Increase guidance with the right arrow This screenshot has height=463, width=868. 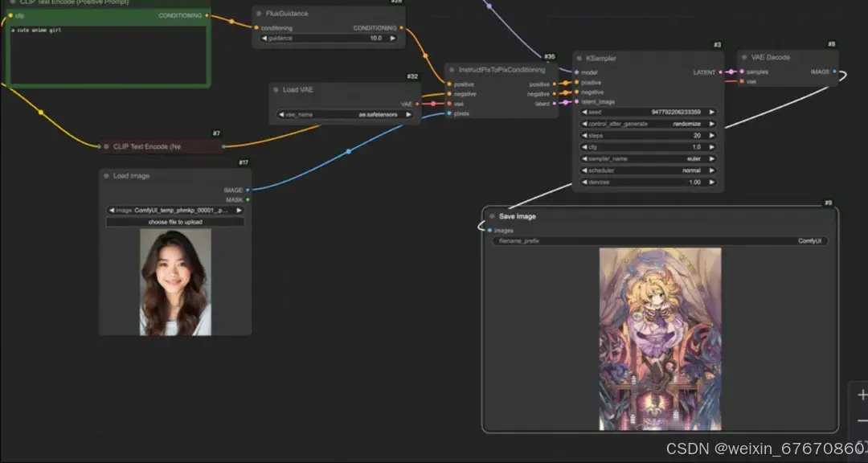pyautogui.click(x=392, y=39)
